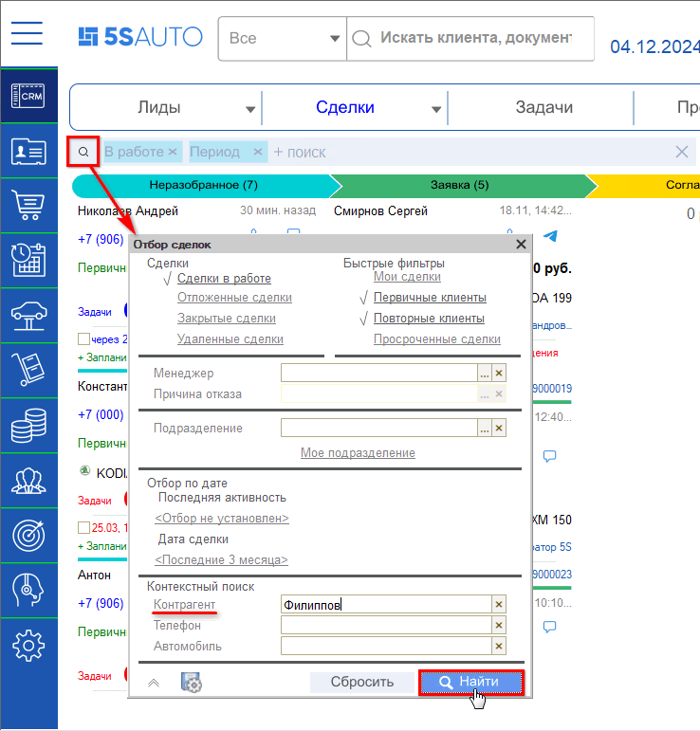Click the 5SAUTO logo
700x731 pixels.
(140, 37)
